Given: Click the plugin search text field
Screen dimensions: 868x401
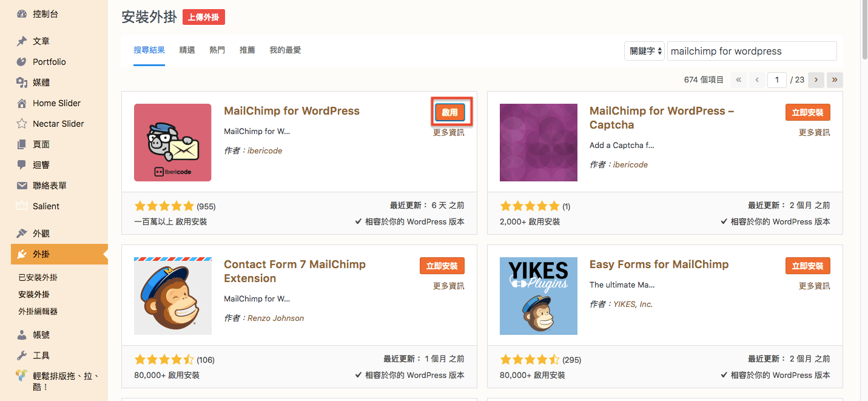Looking at the screenshot, I should pos(752,51).
